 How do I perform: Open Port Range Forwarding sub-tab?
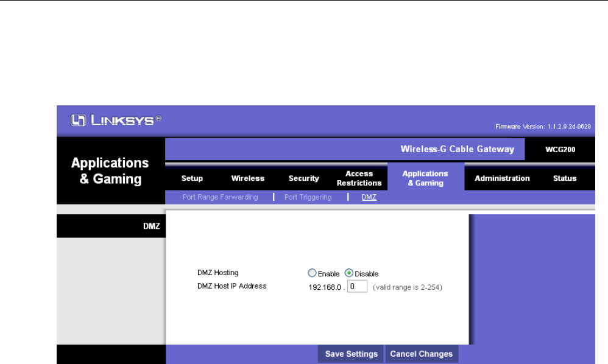221,197
